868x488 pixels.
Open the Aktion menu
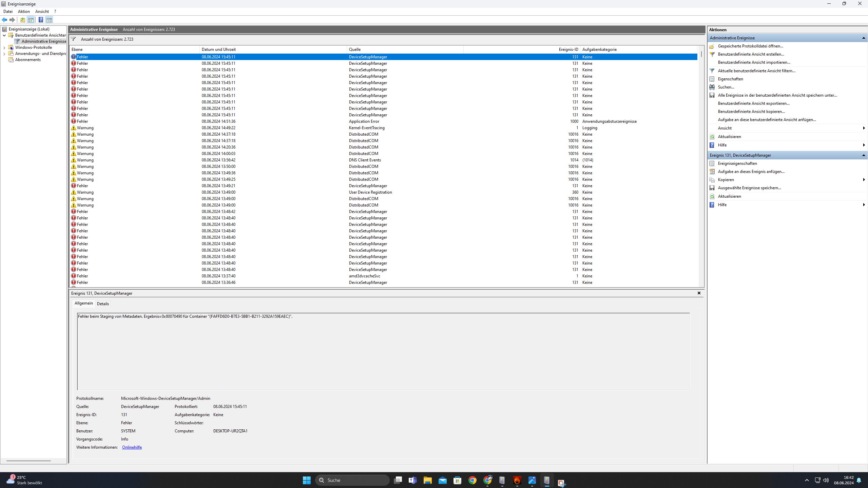24,12
